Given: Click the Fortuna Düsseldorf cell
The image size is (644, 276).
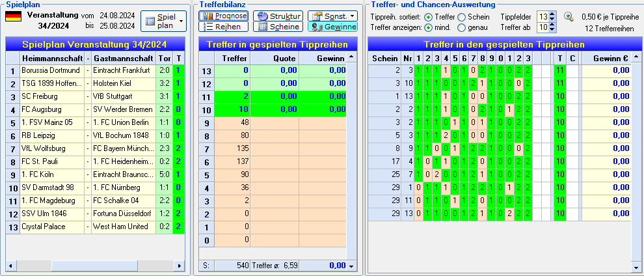Looking at the screenshot, I should 124,214.
